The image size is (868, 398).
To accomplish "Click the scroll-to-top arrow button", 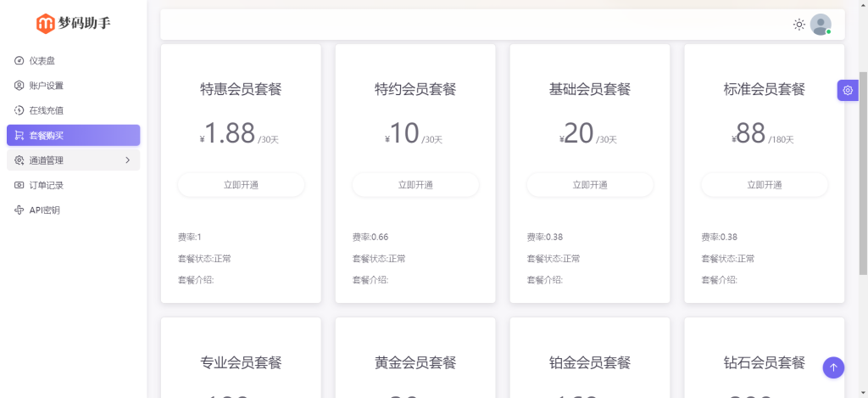I will point(833,367).
